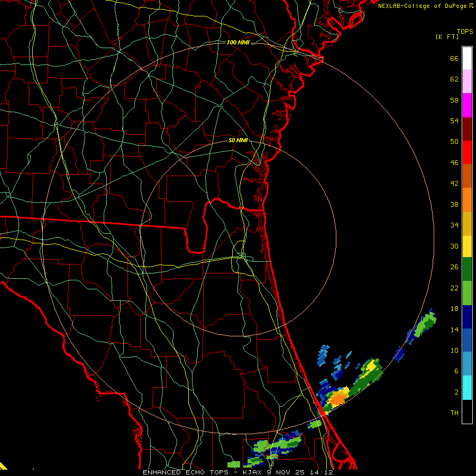Click the light pink 62 legend swatch
Screen dimensions: 476x476
467,81
